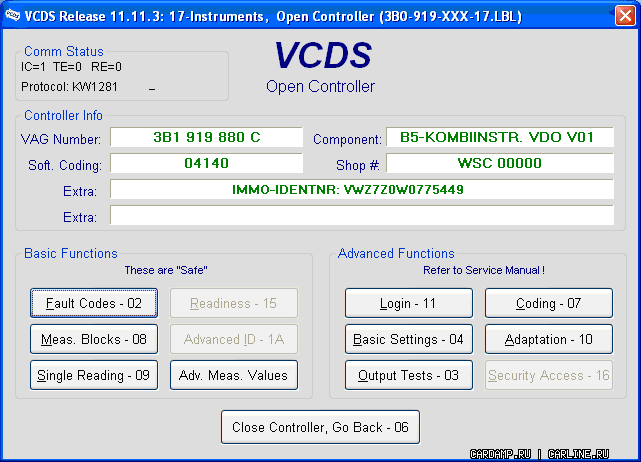Viewport: 641px width, 462px height.
Task: Click the greyed Advanced ID - 1A button
Action: pyautogui.click(x=233, y=339)
